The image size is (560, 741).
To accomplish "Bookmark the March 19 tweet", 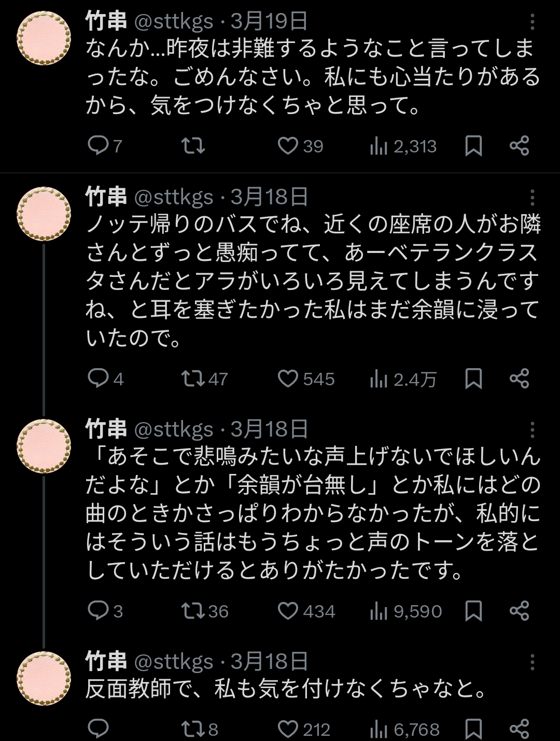I will coord(473,146).
